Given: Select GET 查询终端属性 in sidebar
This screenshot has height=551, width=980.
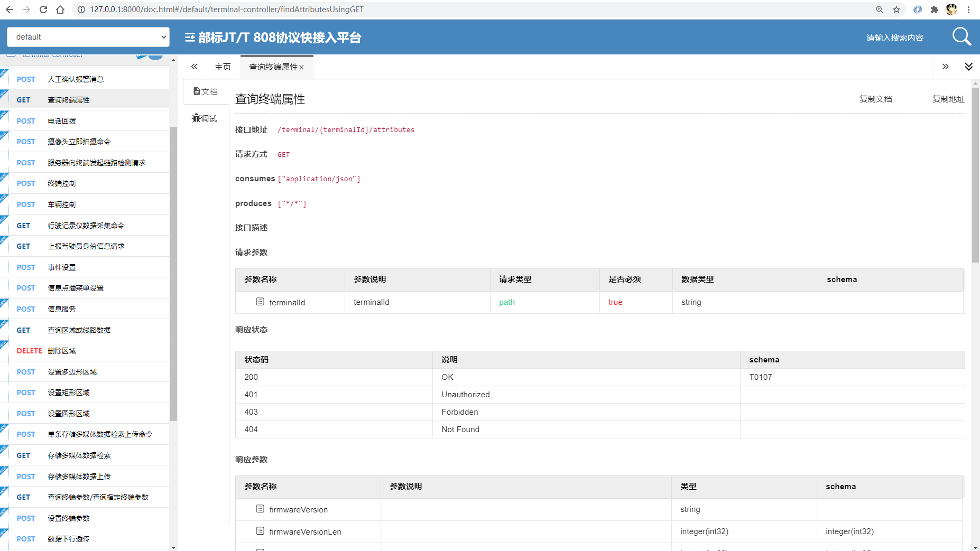Looking at the screenshot, I should tap(85, 100).
